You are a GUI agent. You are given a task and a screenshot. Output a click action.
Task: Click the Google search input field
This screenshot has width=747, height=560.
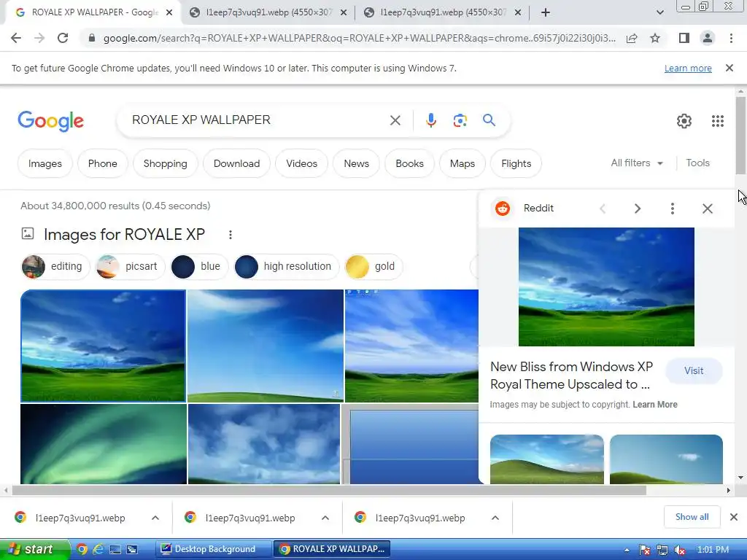[258, 120]
